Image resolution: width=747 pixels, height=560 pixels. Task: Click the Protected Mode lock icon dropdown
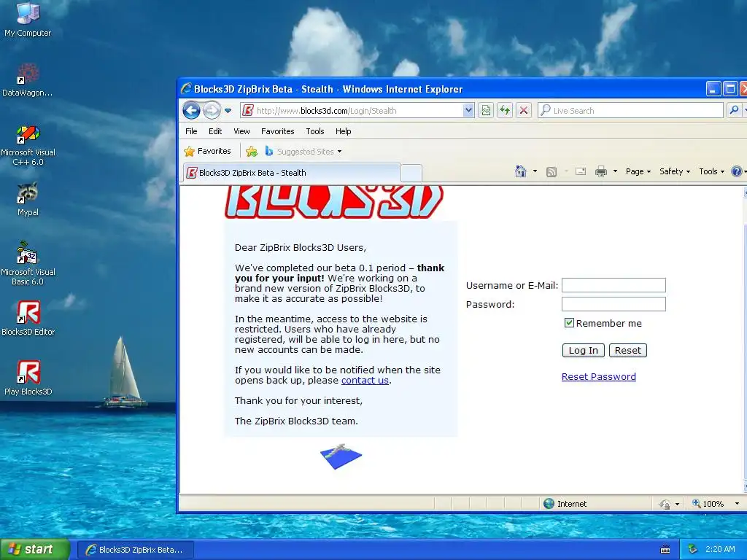pyautogui.click(x=668, y=504)
